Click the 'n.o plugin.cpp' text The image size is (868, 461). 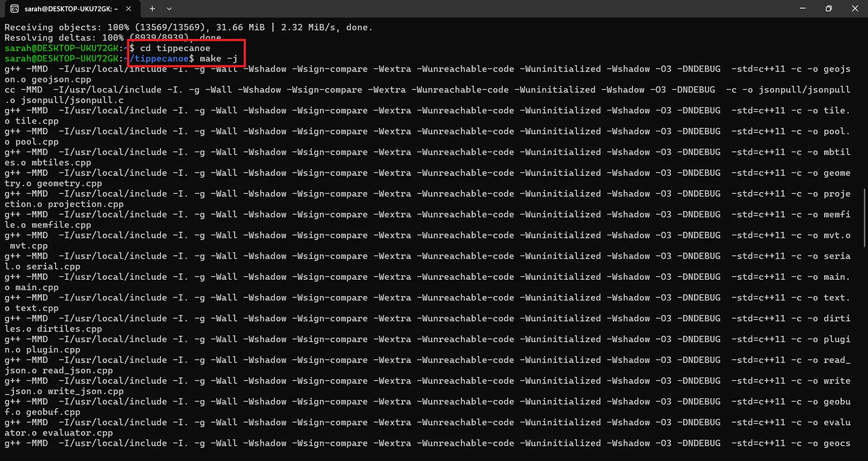coord(42,350)
